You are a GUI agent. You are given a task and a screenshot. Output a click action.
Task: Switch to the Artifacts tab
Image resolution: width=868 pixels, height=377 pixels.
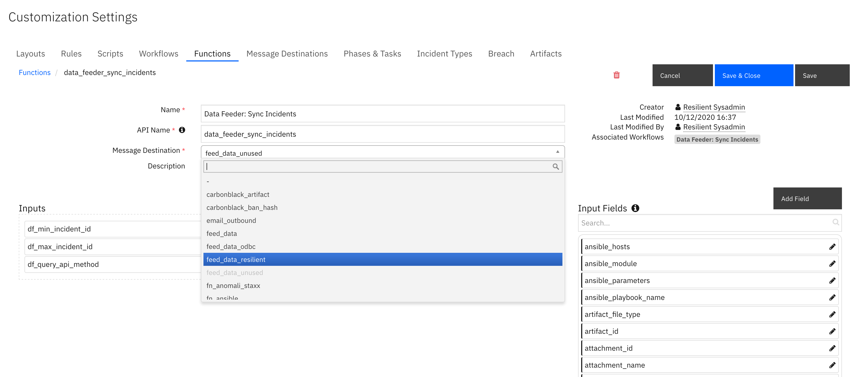[x=546, y=54]
